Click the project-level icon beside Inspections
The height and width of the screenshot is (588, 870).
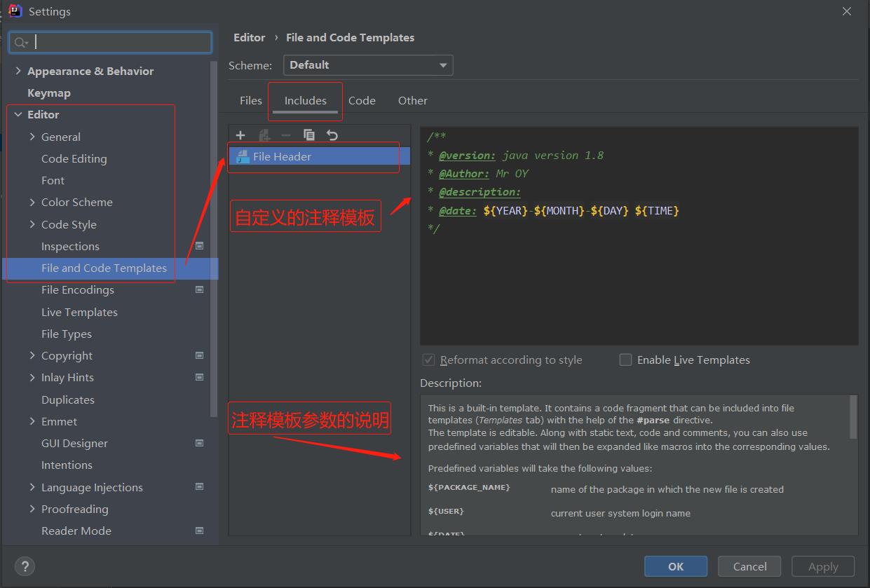(x=199, y=246)
